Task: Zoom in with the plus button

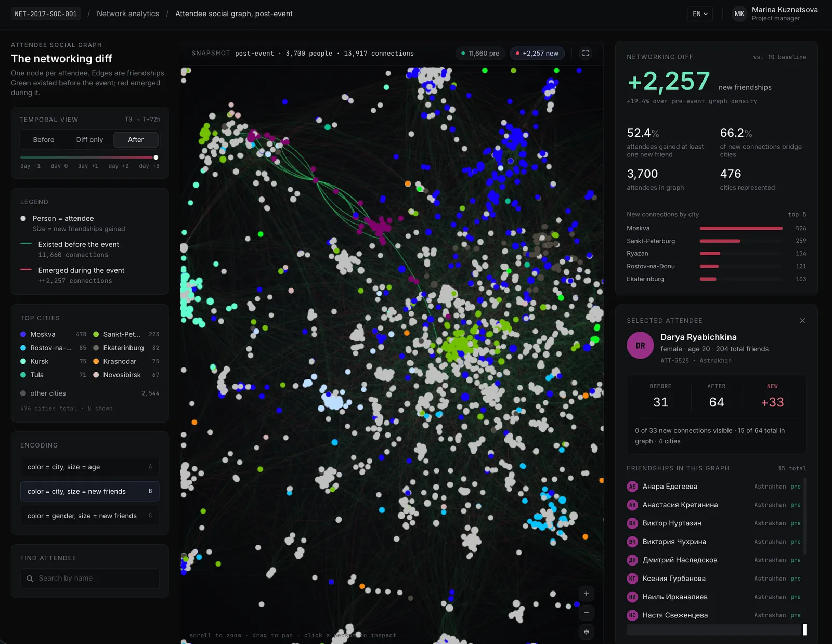Action: point(587,594)
